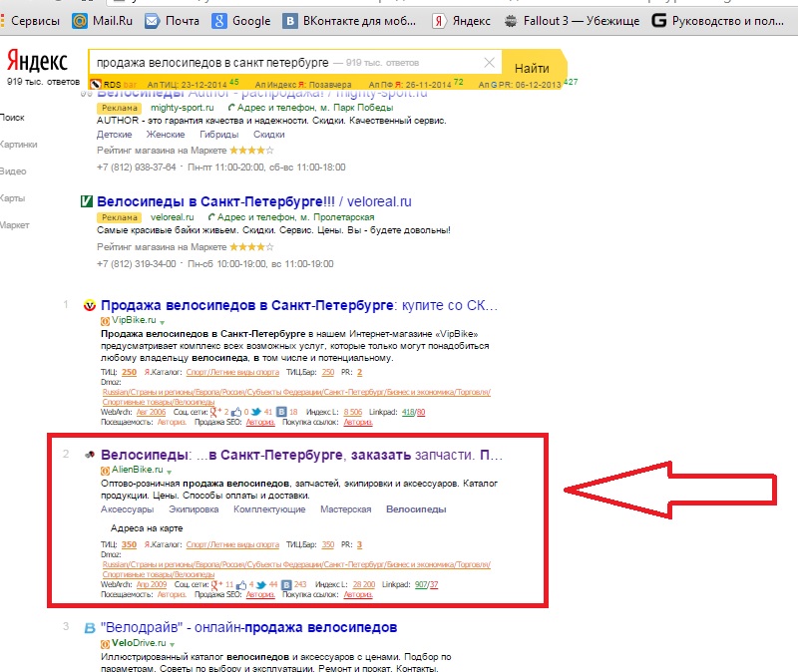The image size is (798, 672).
Task: Open the Почта bookmark envelope icon
Action: [153, 21]
